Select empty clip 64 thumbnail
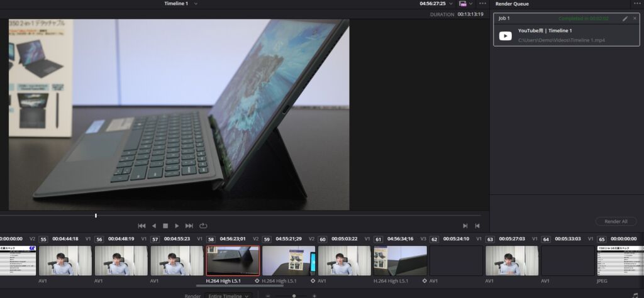The width and height of the screenshot is (644, 298). pyautogui.click(x=568, y=261)
